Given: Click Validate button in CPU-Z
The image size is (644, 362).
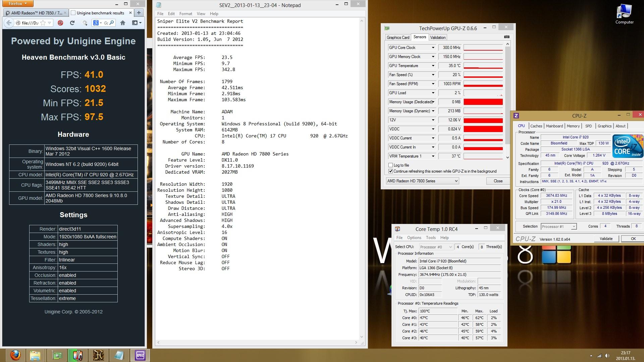Looking at the screenshot, I should [x=606, y=239].
